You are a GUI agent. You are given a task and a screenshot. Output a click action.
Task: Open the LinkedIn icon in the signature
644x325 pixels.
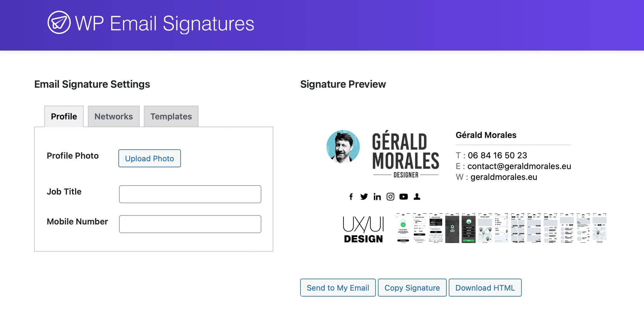coord(377,197)
